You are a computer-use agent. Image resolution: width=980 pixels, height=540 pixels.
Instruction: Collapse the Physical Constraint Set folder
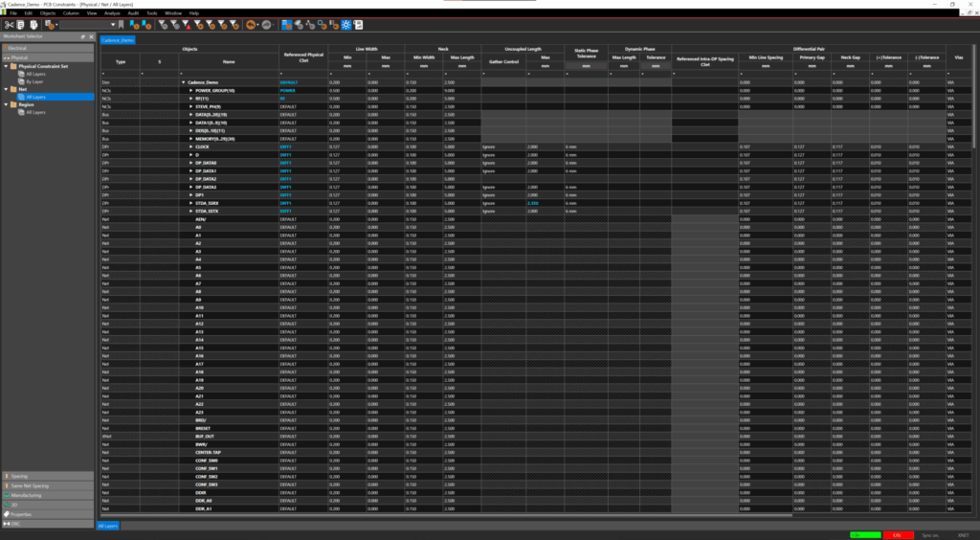pos(7,66)
